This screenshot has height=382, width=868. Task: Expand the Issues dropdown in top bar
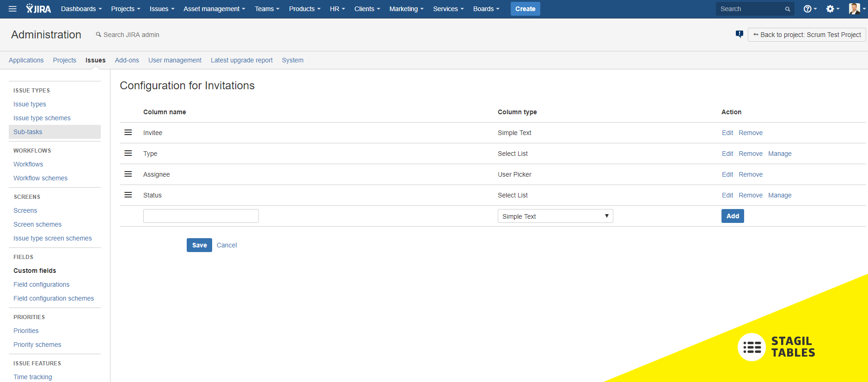pos(162,9)
